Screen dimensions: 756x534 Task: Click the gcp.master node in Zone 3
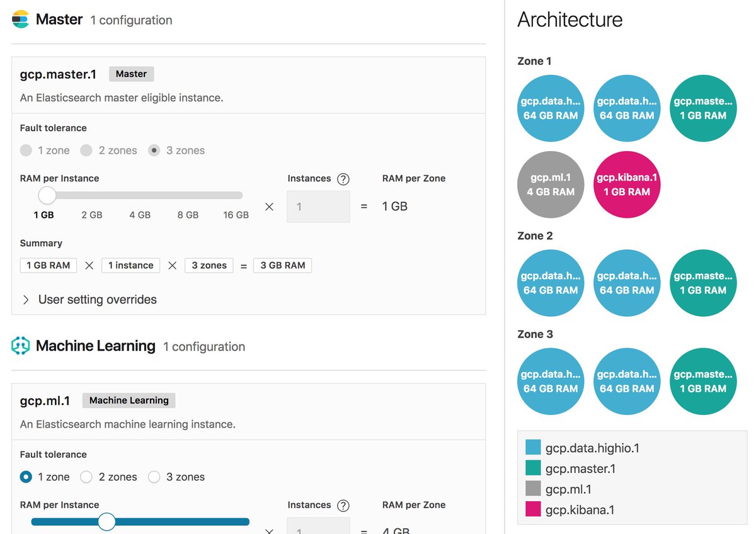point(702,381)
